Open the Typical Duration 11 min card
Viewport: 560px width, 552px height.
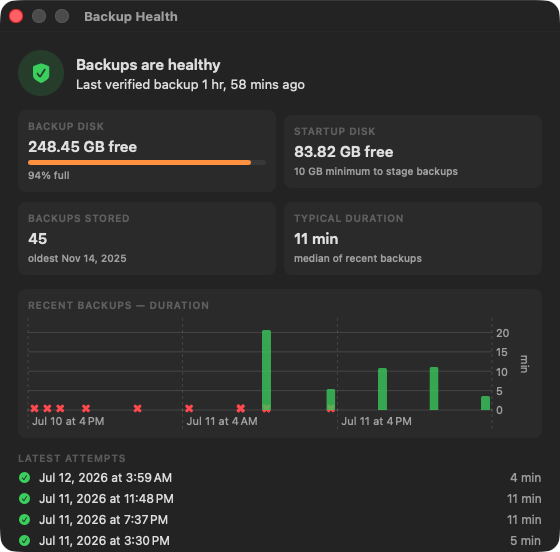pyautogui.click(x=413, y=239)
